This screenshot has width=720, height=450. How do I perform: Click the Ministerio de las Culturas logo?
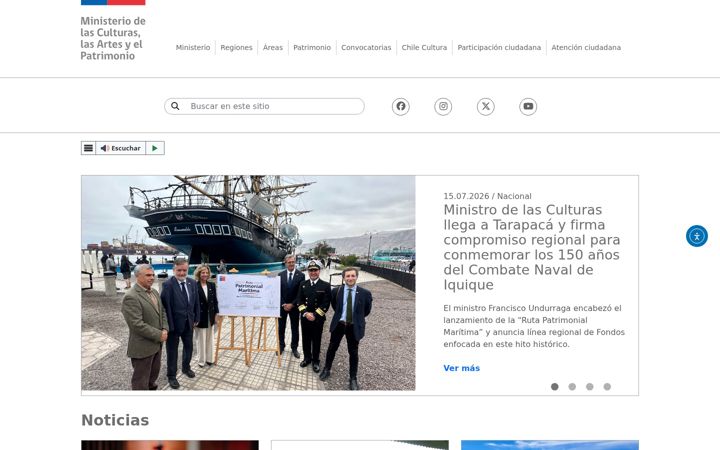[113, 31]
